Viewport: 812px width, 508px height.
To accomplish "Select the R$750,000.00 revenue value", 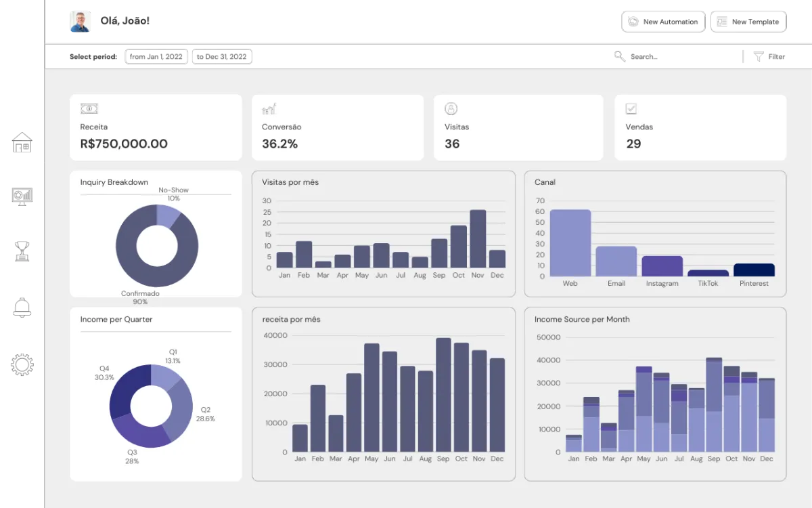I will [x=124, y=144].
